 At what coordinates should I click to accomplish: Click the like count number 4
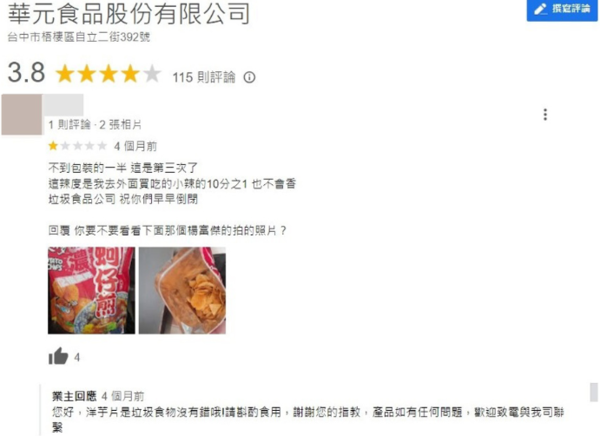point(77,358)
